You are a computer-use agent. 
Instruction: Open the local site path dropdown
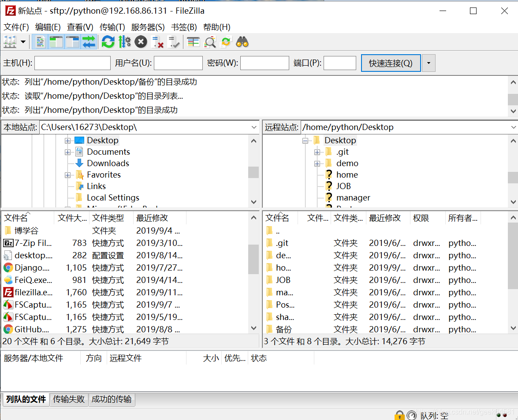click(254, 127)
